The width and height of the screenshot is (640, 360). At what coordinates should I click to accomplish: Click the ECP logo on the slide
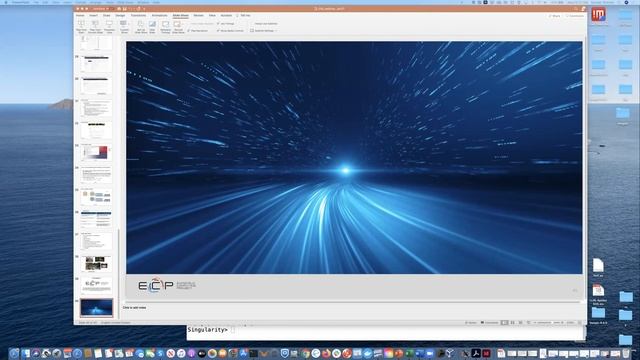[x=167, y=285]
